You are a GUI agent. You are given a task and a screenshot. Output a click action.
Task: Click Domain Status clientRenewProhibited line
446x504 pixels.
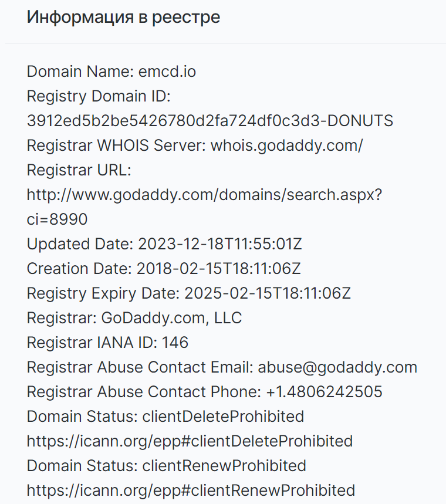click(167, 466)
